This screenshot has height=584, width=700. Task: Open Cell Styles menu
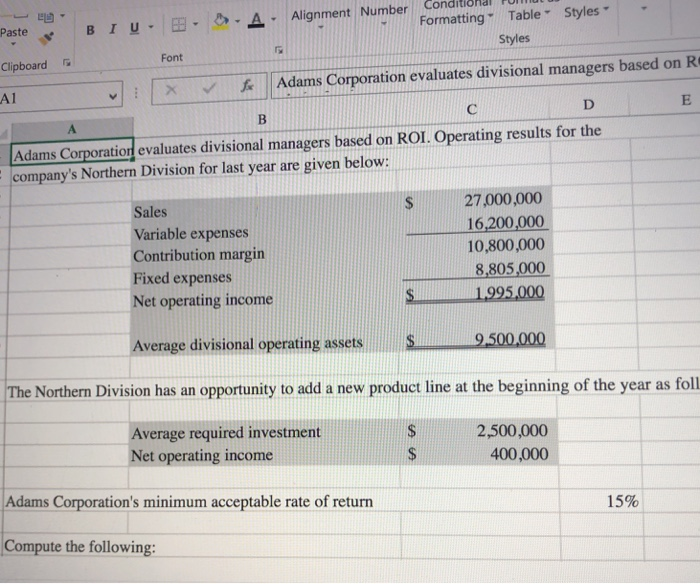pyautogui.click(x=586, y=12)
